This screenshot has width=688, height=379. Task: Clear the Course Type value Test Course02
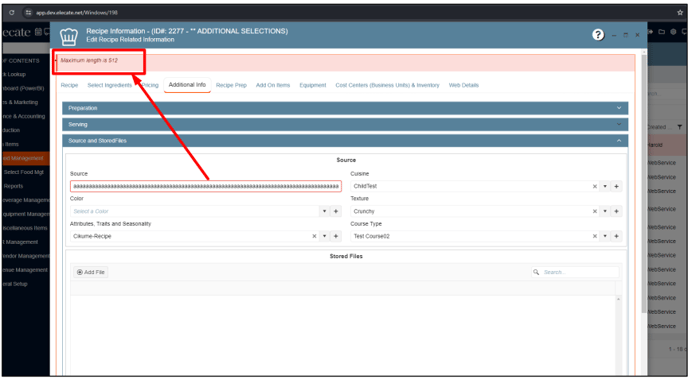pos(595,236)
